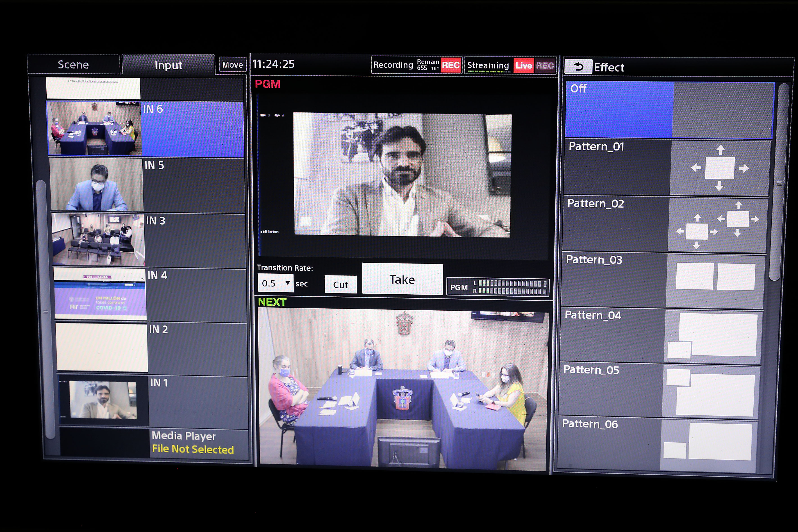Select the IN 5 input thumbnail

coord(96,184)
